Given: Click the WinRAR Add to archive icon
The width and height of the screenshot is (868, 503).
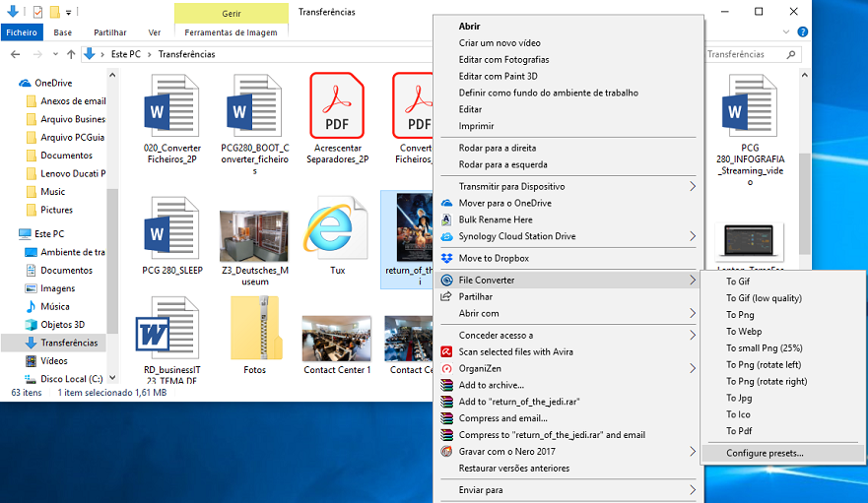Looking at the screenshot, I should 446,385.
